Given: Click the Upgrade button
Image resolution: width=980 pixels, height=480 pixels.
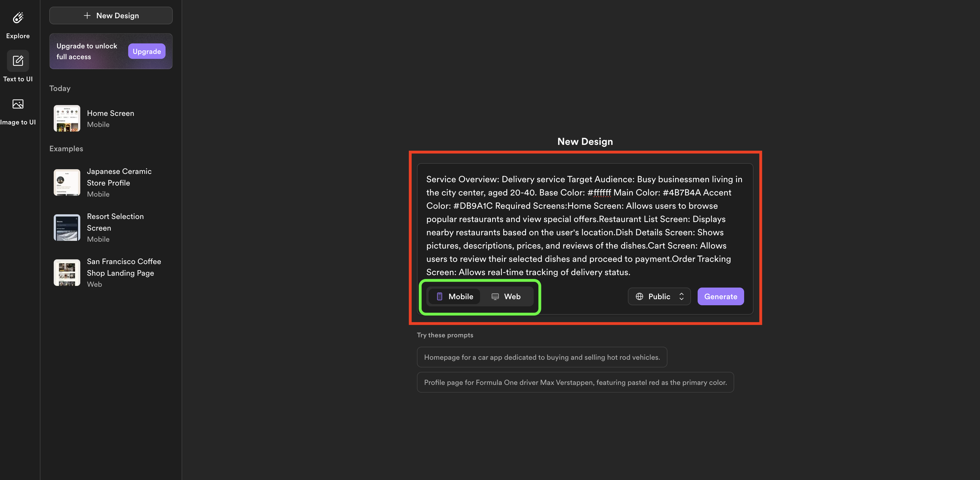Looking at the screenshot, I should [146, 51].
